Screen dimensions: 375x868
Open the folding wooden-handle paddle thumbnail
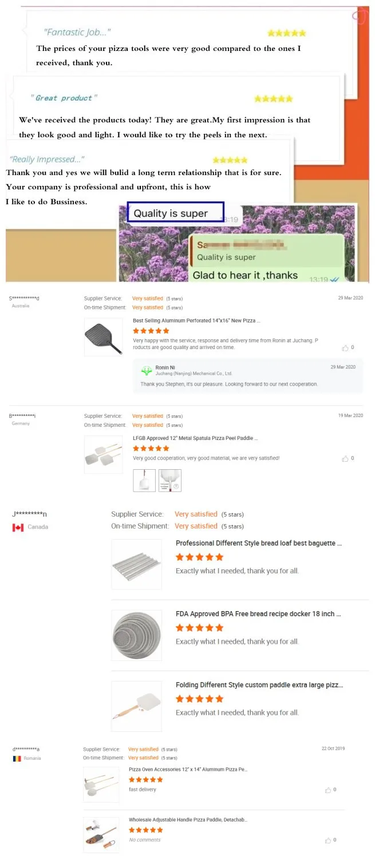pos(136,706)
